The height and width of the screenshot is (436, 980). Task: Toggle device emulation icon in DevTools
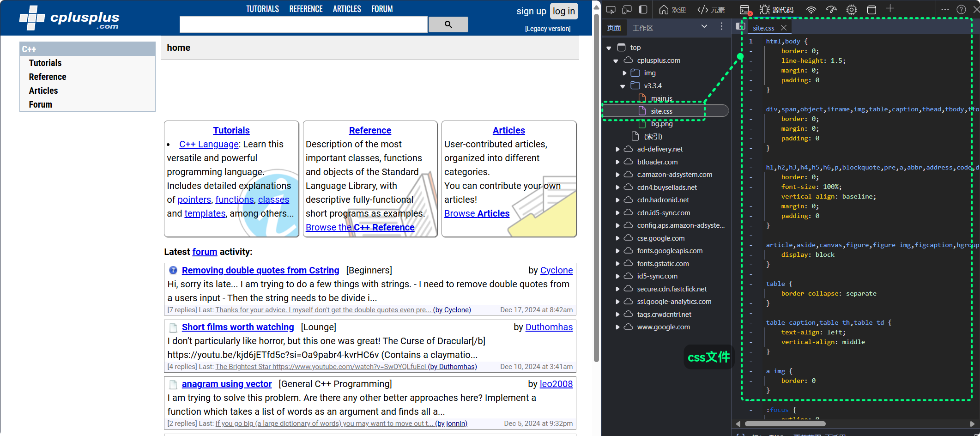(627, 10)
